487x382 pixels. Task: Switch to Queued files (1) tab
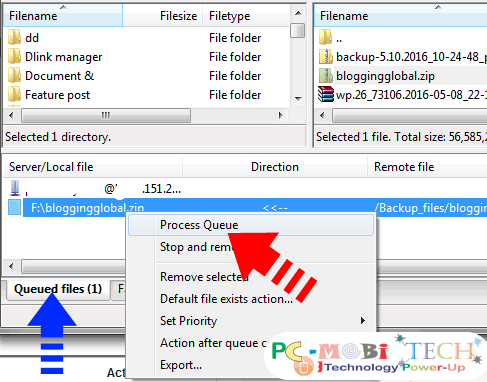tap(58, 289)
